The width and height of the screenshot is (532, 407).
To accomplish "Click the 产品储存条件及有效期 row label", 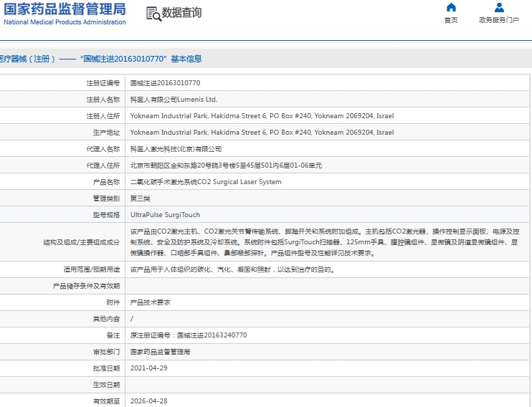I will 86,286.
